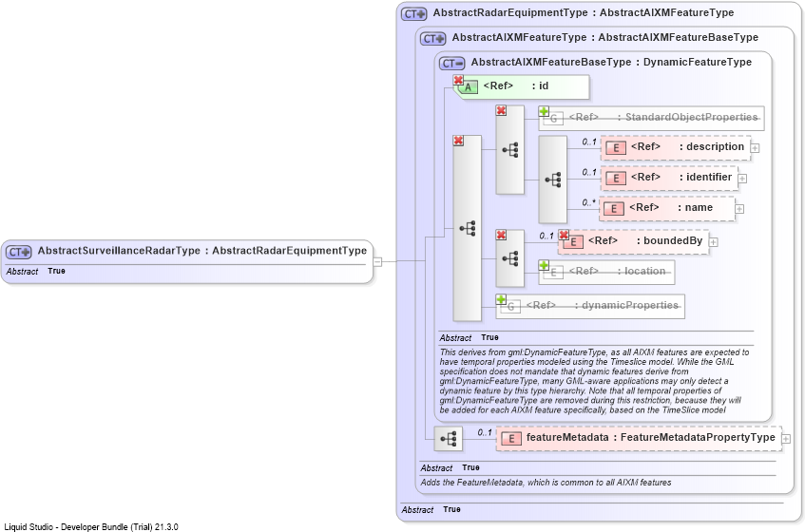Image resolution: width=805 pixels, height=532 pixels.
Task: Collapse the AbstractAIXMFeatureBaseType CT icon
Action: tap(451, 63)
